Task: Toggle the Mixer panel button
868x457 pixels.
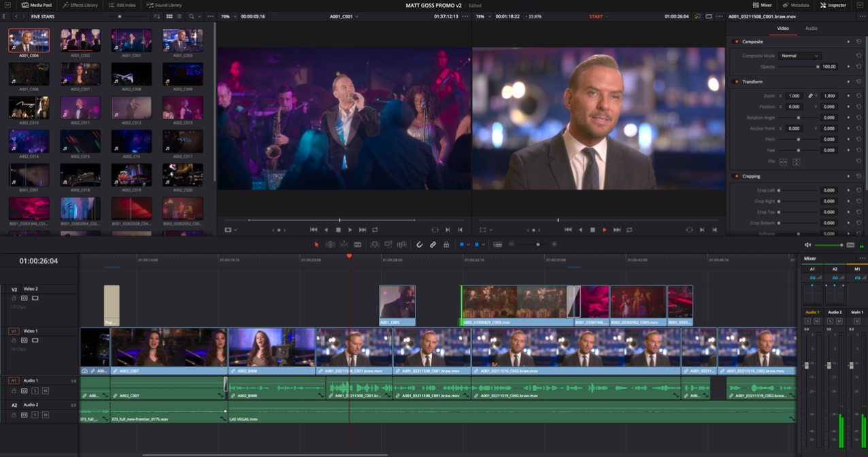Action: click(x=762, y=5)
